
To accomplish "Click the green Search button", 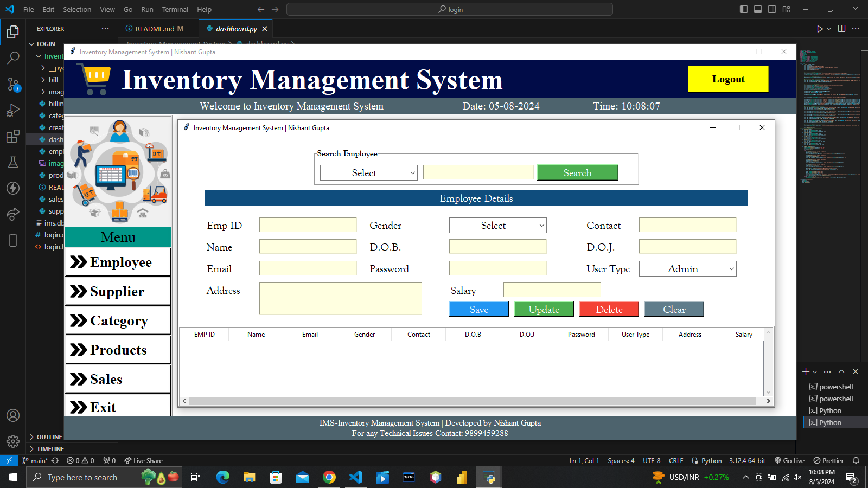I will pyautogui.click(x=578, y=172).
